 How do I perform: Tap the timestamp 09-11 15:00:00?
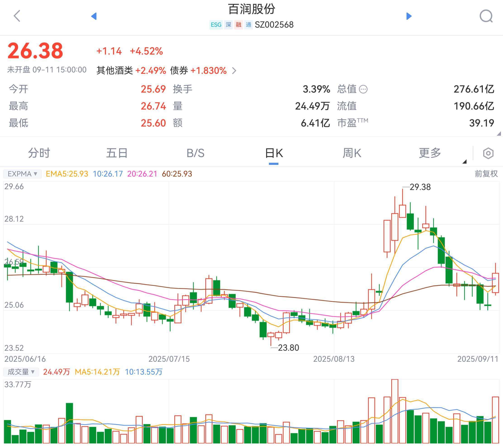pos(59,70)
